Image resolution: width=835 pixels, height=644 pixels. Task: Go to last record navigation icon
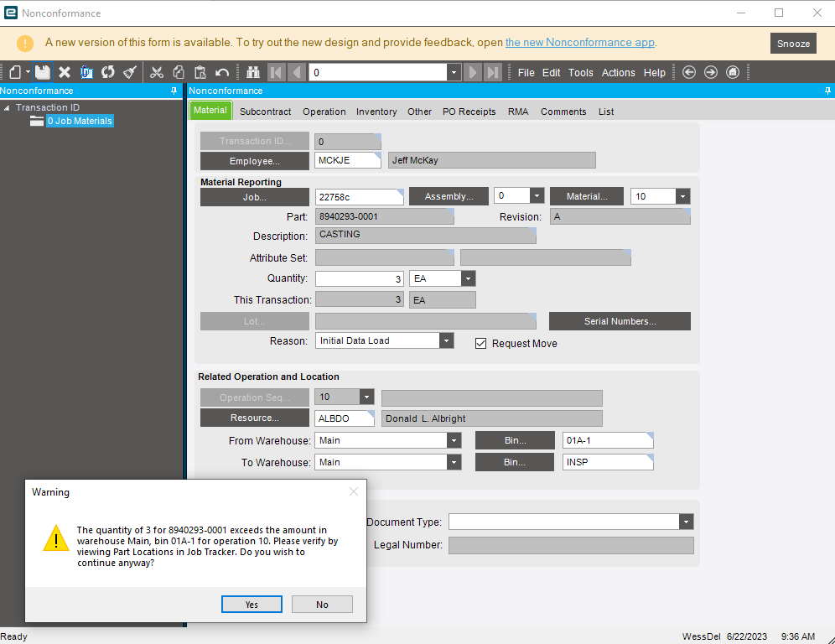click(493, 72)
